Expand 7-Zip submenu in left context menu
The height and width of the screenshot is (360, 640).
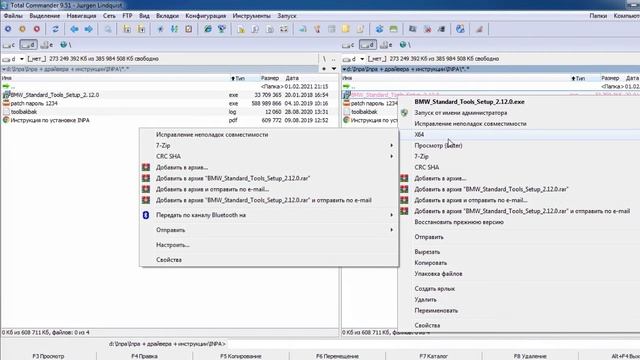pyautogui.click(x=391, y=145)
